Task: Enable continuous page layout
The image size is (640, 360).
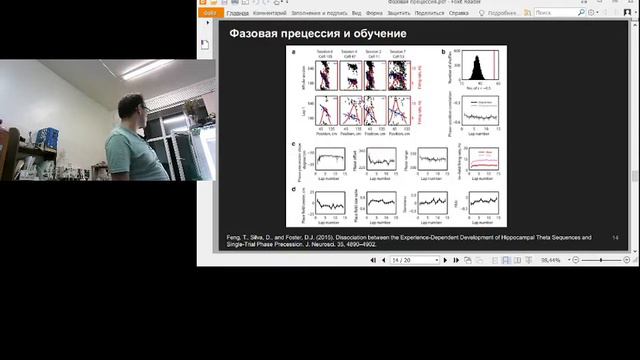Action: click(x=506, y=260)
